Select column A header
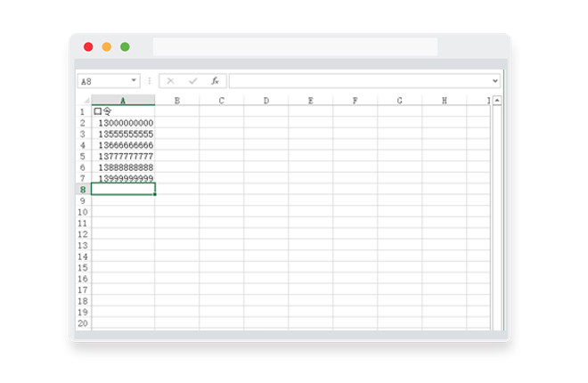The width and height of the screenshot is (588, 383). 123,101
